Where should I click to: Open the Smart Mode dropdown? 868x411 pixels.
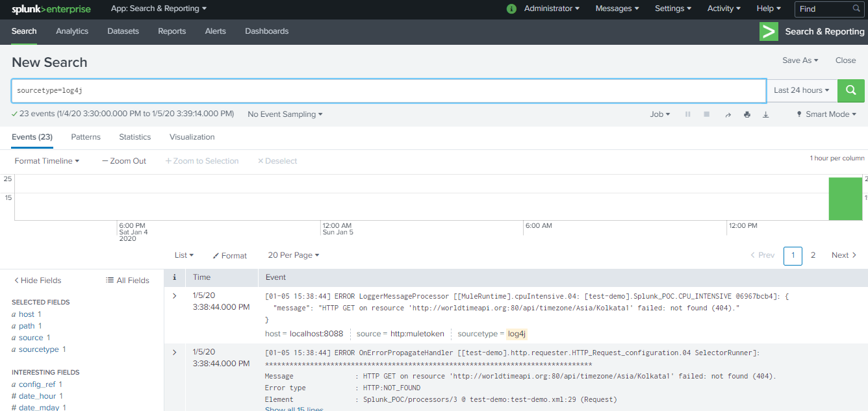(x=826, y=114)
